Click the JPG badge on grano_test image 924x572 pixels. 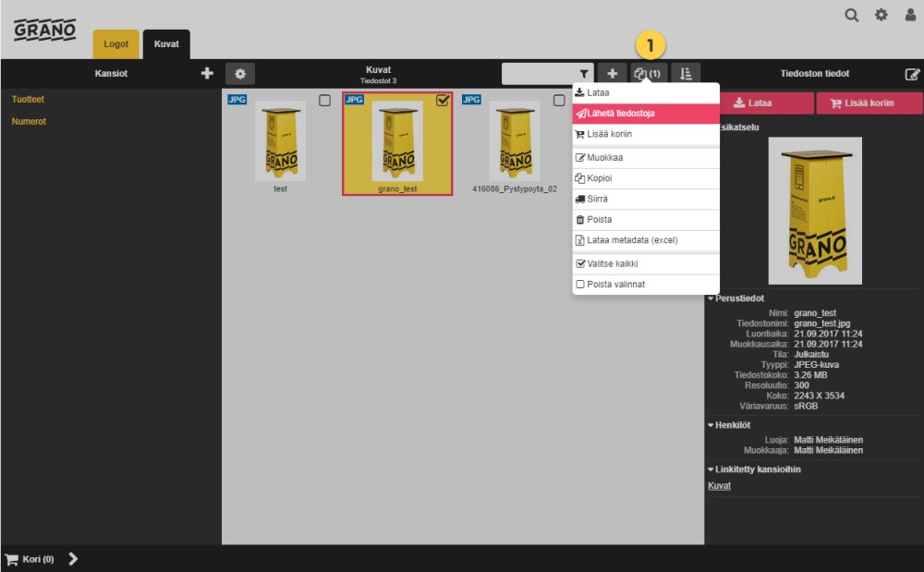point(354,100)
